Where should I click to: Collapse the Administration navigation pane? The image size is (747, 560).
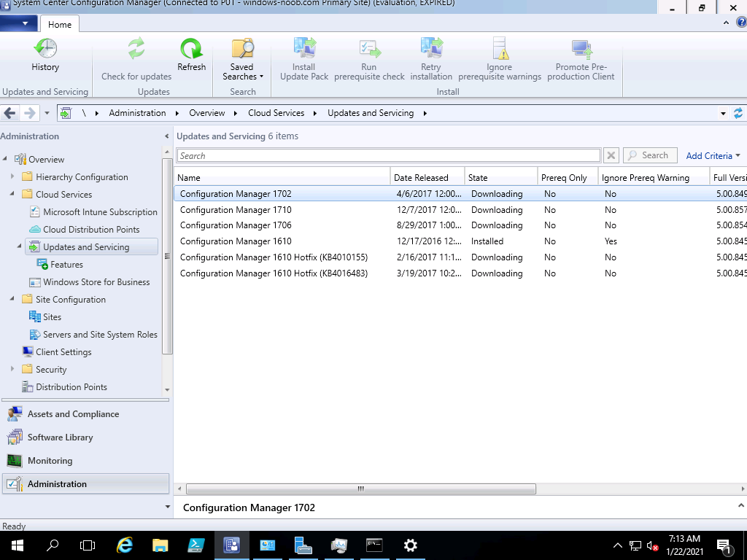[166, 136]
